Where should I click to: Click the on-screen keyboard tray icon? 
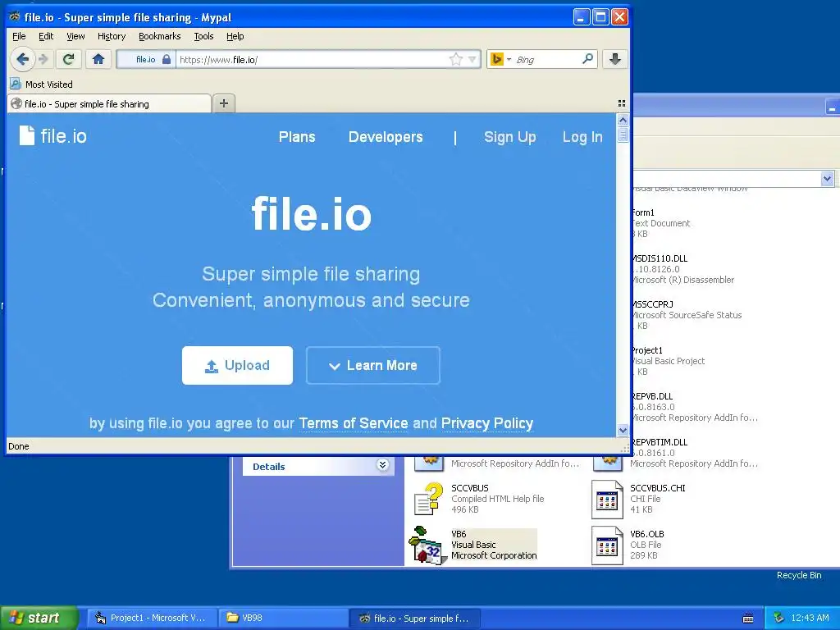pyautogui.click(x=748, y=619)
